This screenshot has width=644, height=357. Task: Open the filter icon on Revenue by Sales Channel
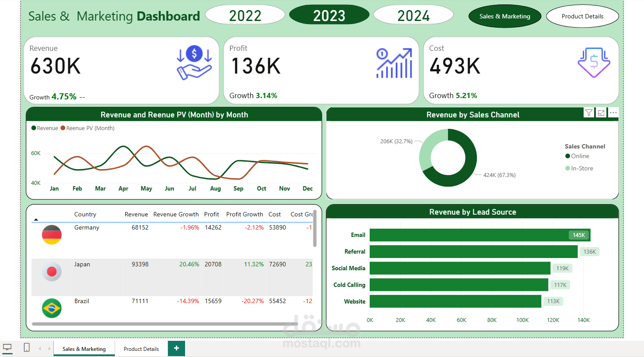point(588,113)
